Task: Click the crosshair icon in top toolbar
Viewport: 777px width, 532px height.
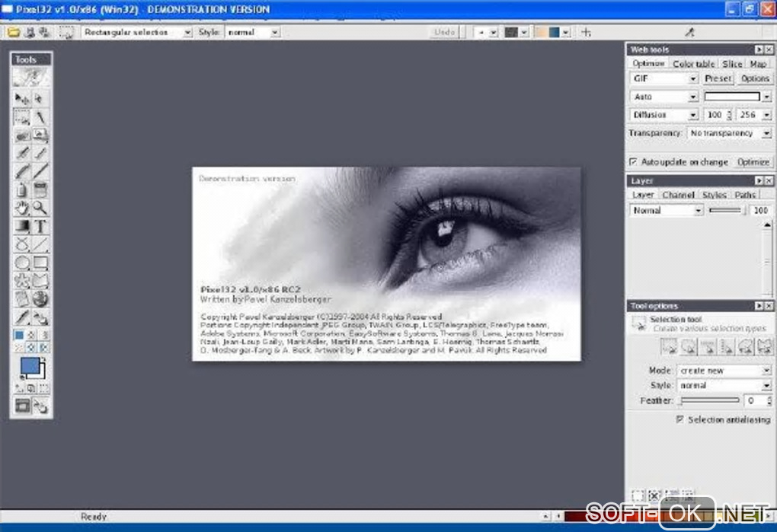Action: point(587,32)
